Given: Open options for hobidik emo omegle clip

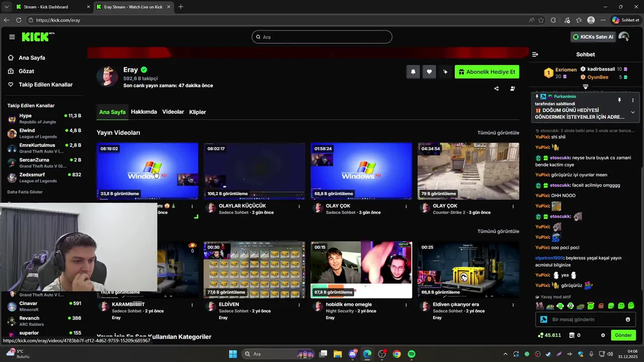Looking at the screenshot, I should (x=406, y=305).
